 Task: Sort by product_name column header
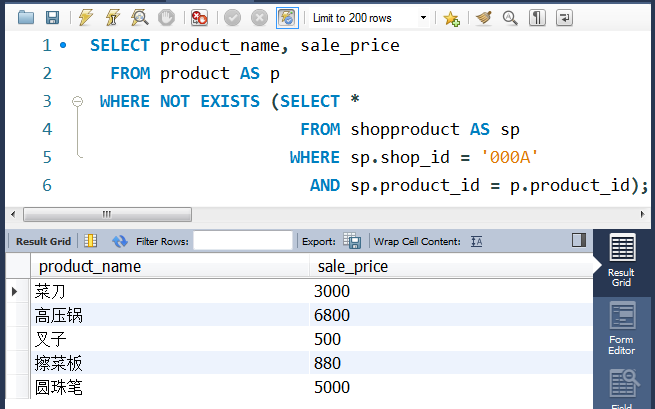[90, 266]
